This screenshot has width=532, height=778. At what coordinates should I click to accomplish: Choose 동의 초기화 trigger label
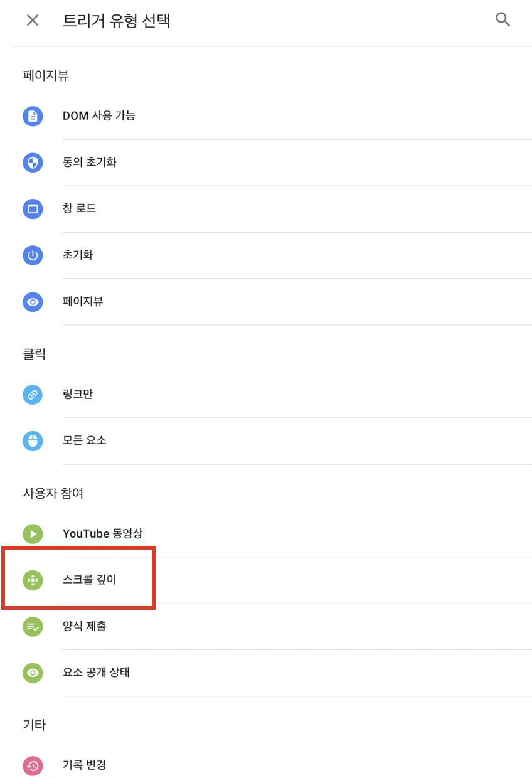click(90, 162)
